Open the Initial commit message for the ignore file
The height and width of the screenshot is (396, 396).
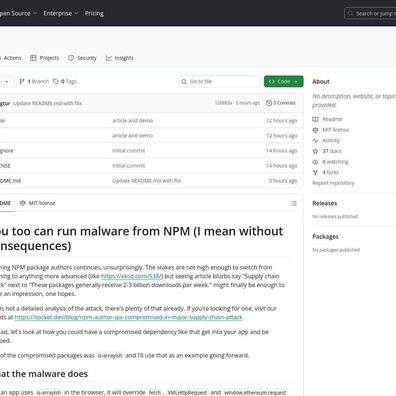128,151
